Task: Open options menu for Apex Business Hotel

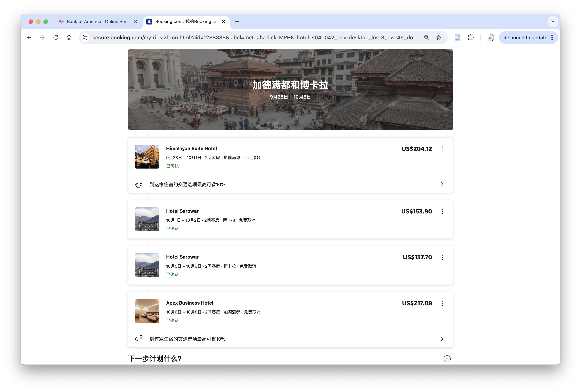Action: tap(442, 303)
